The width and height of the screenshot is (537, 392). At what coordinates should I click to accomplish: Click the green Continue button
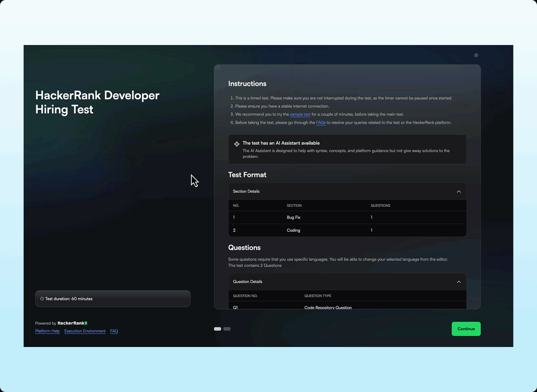(466, 329)
